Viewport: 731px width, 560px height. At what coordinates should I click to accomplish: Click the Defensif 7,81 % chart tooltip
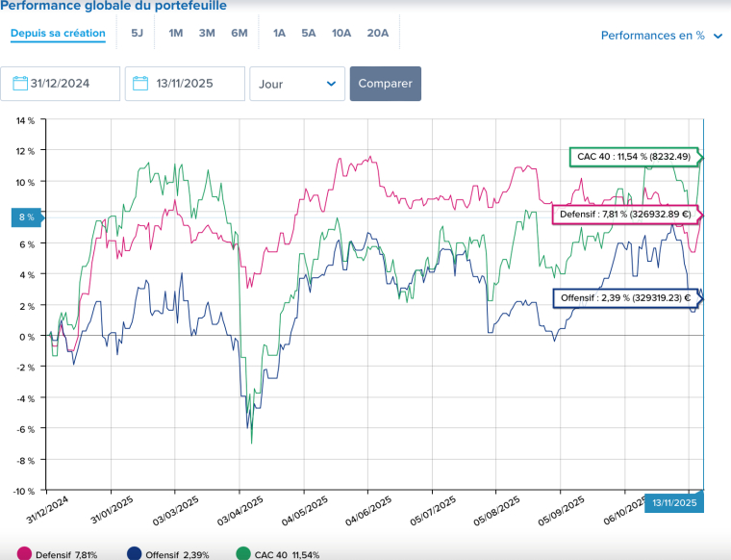pos(624,215)
